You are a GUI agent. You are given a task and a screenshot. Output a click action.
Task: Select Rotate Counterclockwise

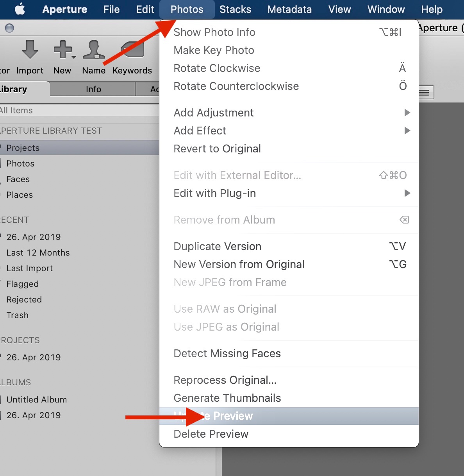(289, 86)
